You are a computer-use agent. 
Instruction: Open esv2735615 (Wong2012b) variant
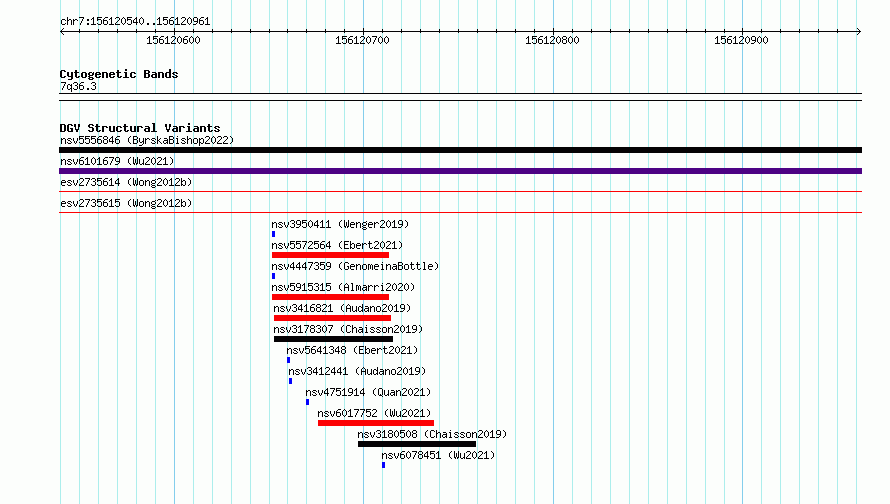tap(126, 203)
